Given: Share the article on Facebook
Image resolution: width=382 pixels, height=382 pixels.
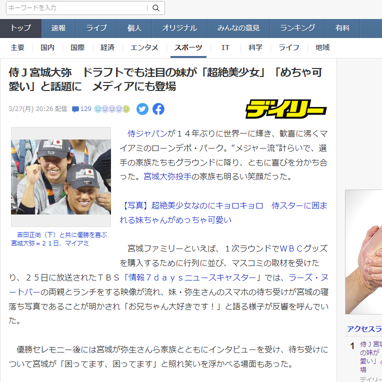Looking at the screenshot, I should (158, 109).
